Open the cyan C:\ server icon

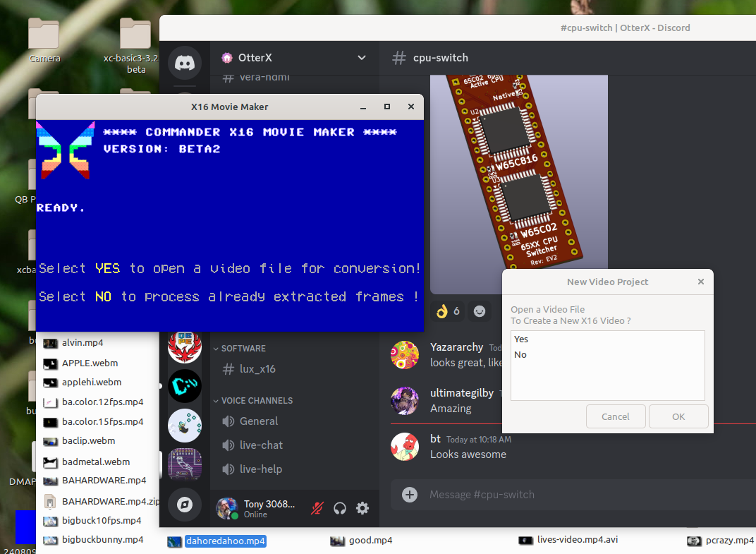tap(185, 386)
